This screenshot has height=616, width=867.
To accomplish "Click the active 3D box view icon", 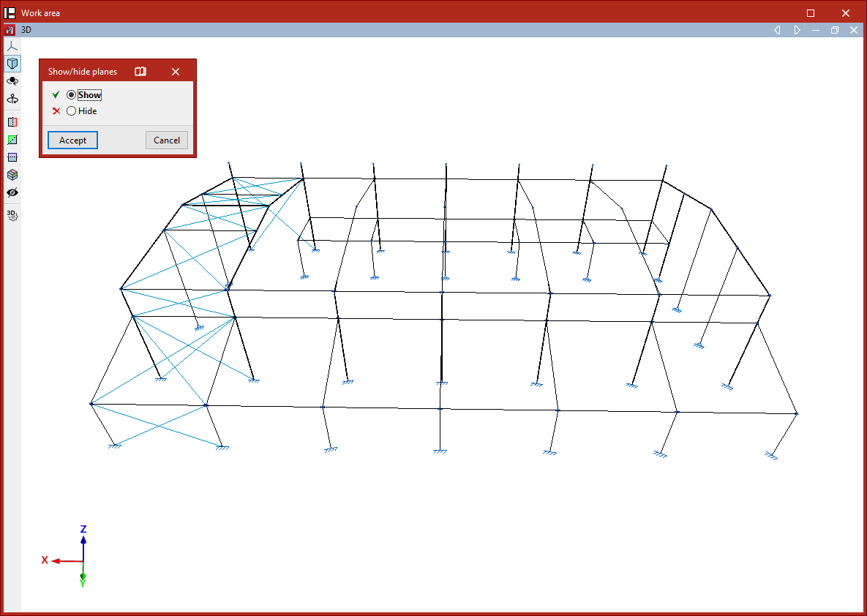I will coord(12,64).
